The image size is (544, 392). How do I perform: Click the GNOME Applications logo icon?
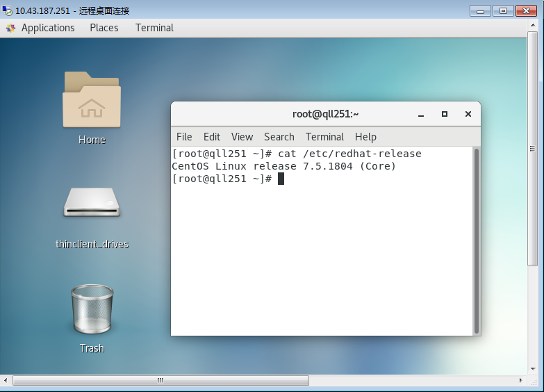tap(10, 28)
